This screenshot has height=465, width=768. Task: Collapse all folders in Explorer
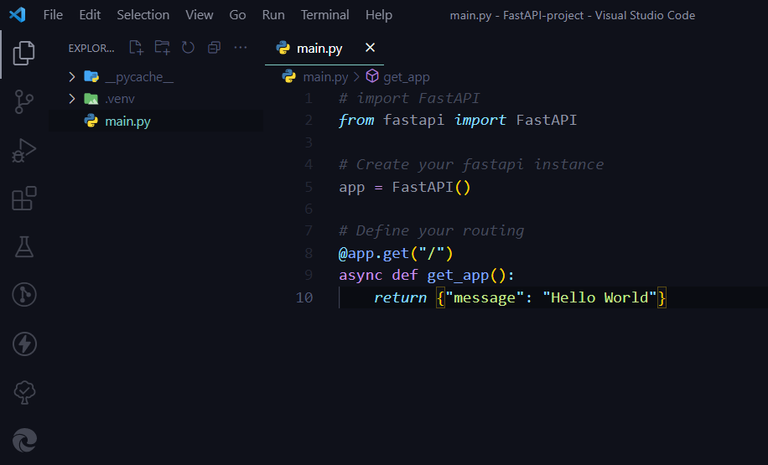pyautogui.click(x=214, y=48)
